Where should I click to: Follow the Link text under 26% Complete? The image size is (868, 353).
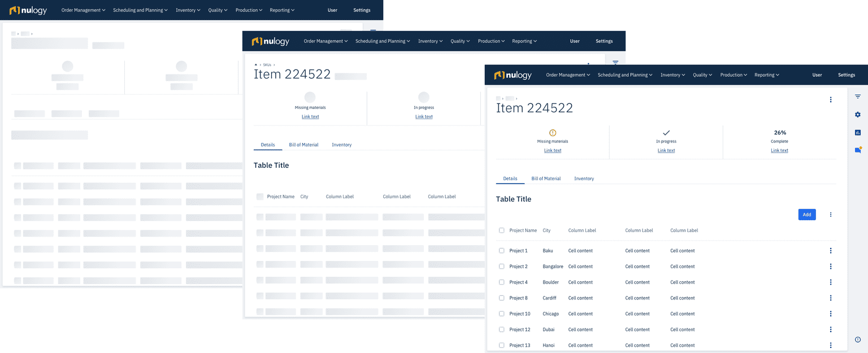point(779,151)
